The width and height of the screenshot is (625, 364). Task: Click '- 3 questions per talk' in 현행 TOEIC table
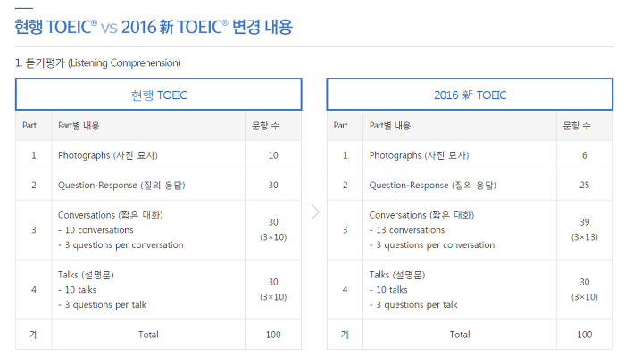pos(103,304)
